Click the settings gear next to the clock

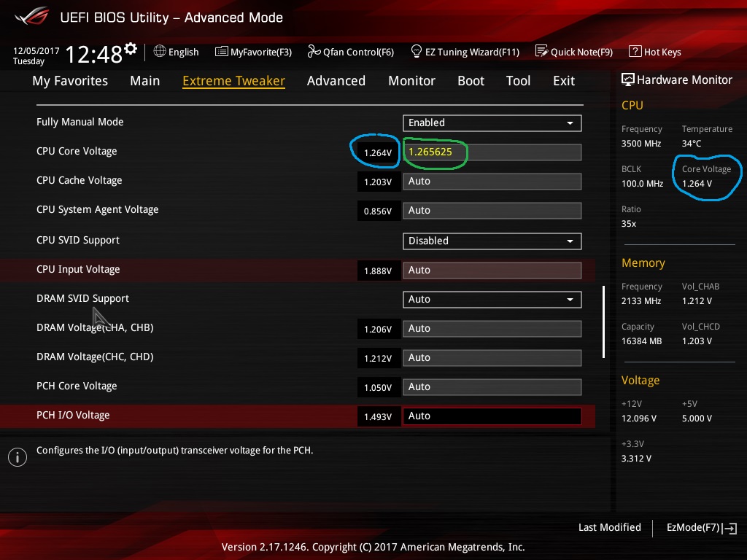tap(131, 48)
